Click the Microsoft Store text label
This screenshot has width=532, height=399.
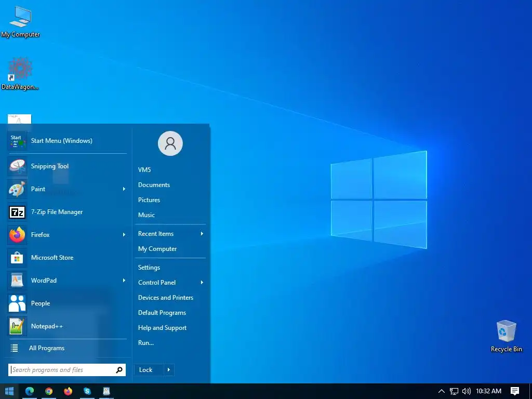pos(52,258)
